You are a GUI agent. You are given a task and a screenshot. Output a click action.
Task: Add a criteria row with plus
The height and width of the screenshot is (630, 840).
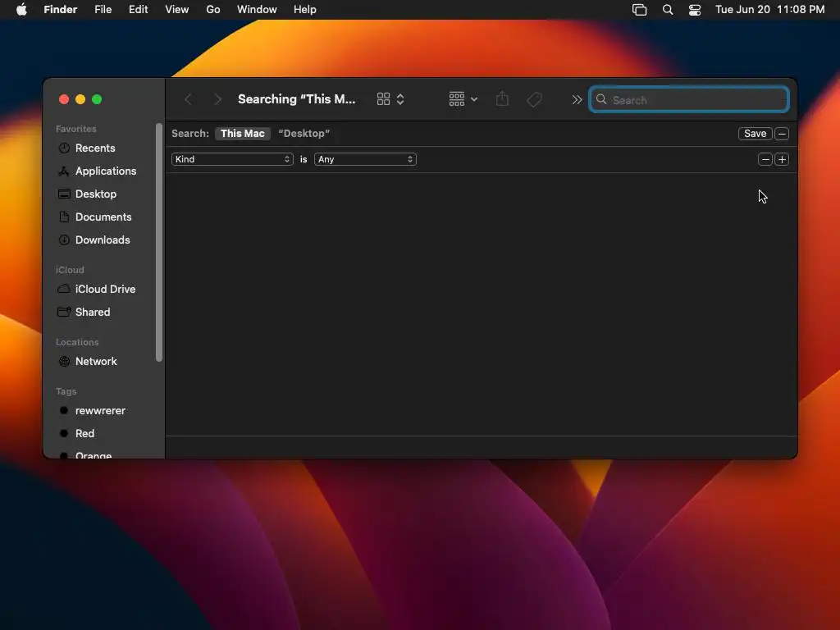782,159
